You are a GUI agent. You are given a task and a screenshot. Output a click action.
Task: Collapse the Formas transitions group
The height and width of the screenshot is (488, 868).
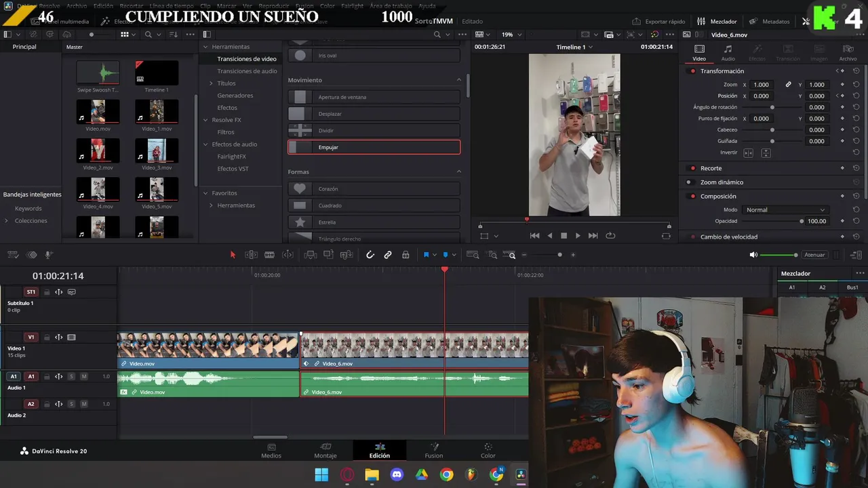pyautogui.click(x=458, y=171)
